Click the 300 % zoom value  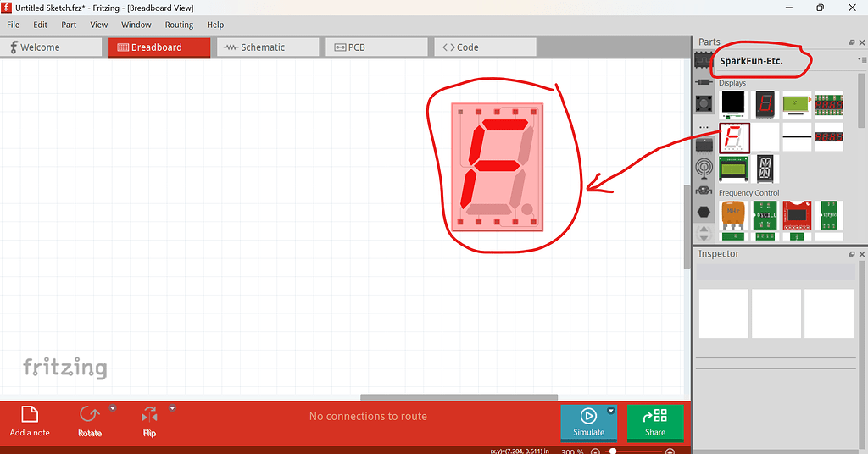[x=572, y=451]
